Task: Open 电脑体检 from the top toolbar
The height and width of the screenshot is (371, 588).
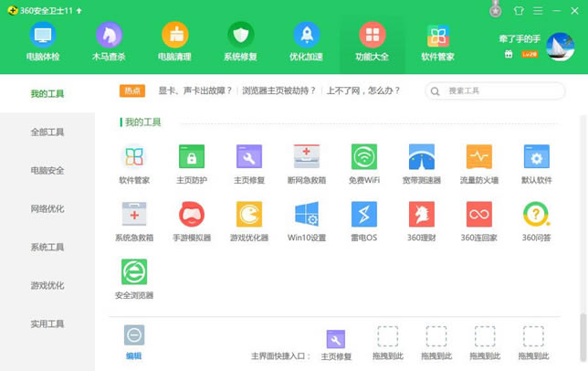Action: click(x=42, y=41)
